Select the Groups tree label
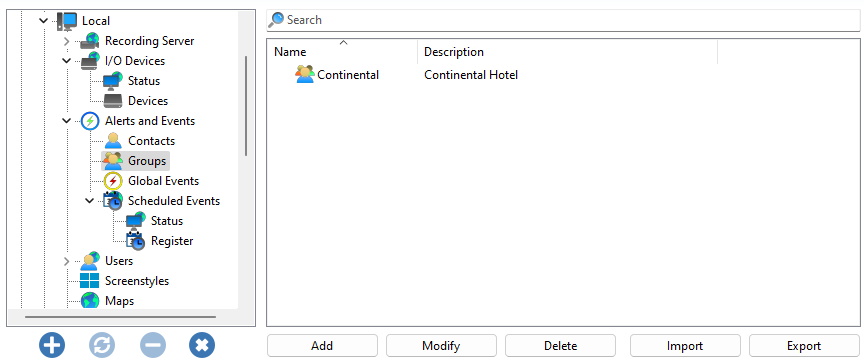Screen dimensions: 864x364 pyautogui.click(x=147, y=161)
